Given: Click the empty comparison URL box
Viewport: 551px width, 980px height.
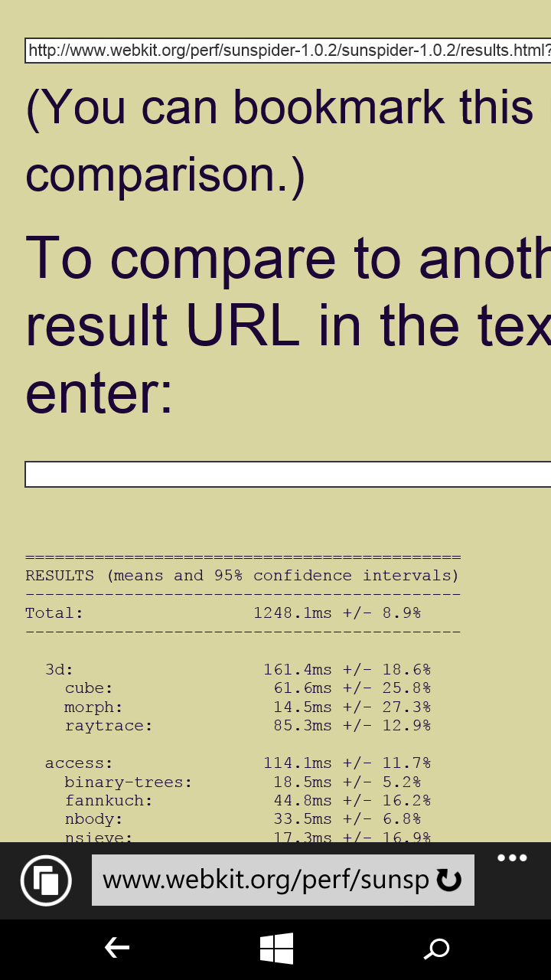Looking at the screenshot, I should [288, 474].
